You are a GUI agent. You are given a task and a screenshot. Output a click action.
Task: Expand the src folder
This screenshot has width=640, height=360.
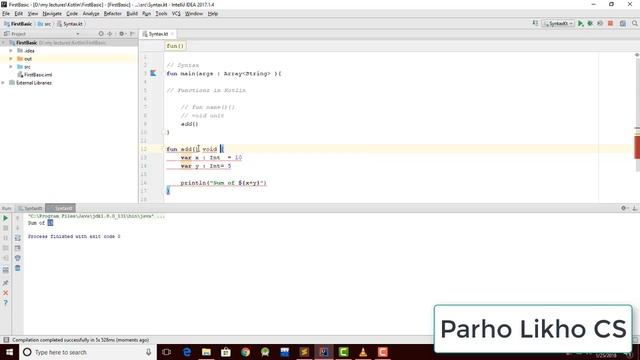click(11, 67)
